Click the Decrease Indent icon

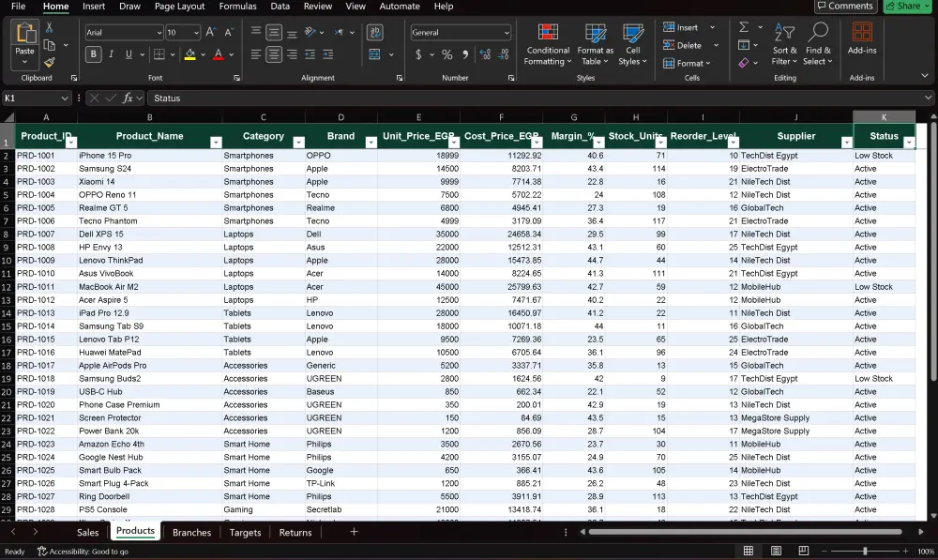(310, 54)
